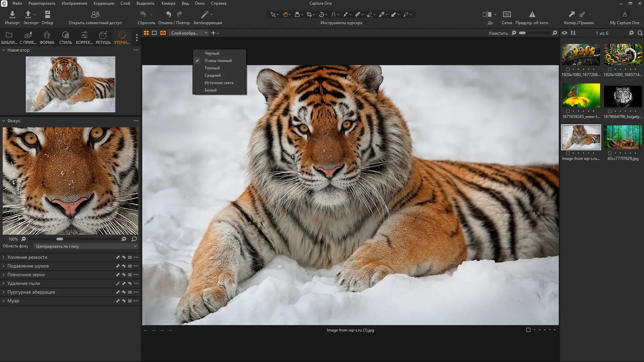Select Белый from background color menu
This screenshot has width=644, height=362.
(x=211, y=90)
